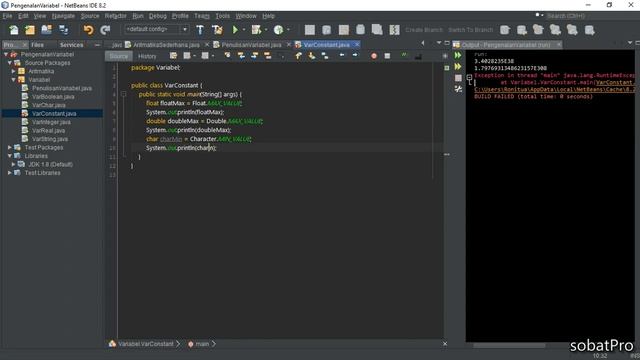Click the main method breadcrumb
640x360 pixels.
click(202, 344)
